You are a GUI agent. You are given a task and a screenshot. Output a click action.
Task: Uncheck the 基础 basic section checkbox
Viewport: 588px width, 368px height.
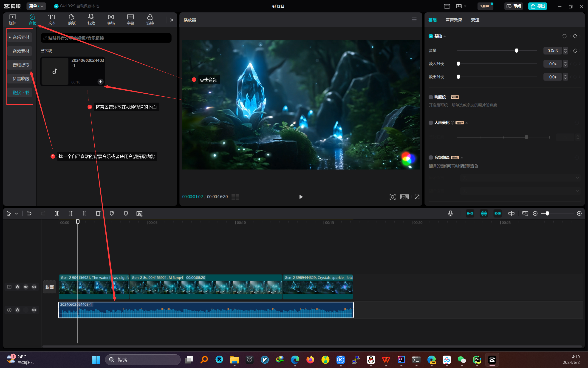(431, 36)
